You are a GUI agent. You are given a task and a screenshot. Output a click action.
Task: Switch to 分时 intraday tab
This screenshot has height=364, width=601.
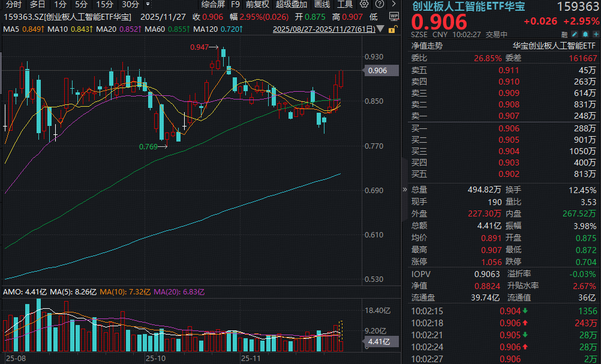coord(14,4)
